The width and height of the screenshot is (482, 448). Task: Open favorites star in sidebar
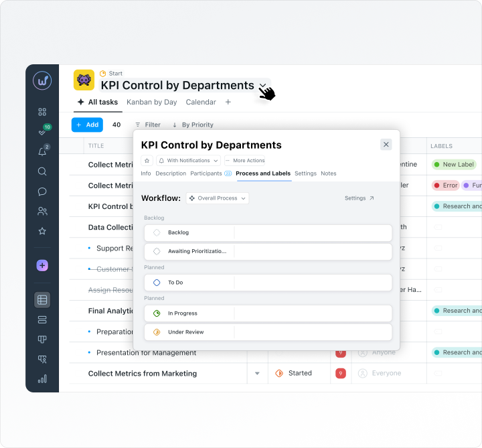click(42, 231)
